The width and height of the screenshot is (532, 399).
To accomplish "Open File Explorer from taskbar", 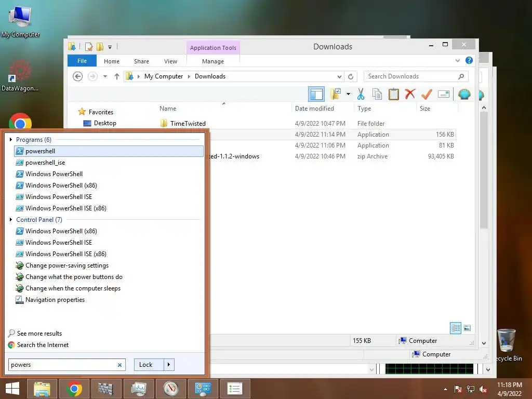I will pos(42,389).
